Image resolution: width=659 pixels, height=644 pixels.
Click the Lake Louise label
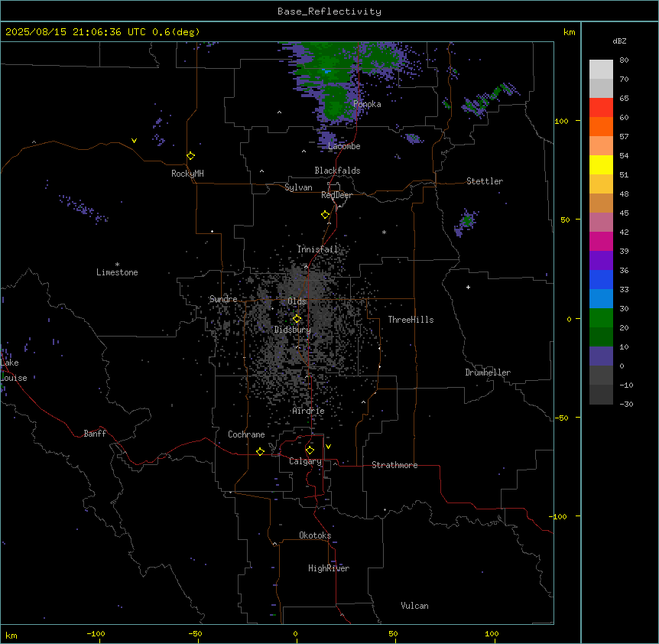tap(14, 370)
